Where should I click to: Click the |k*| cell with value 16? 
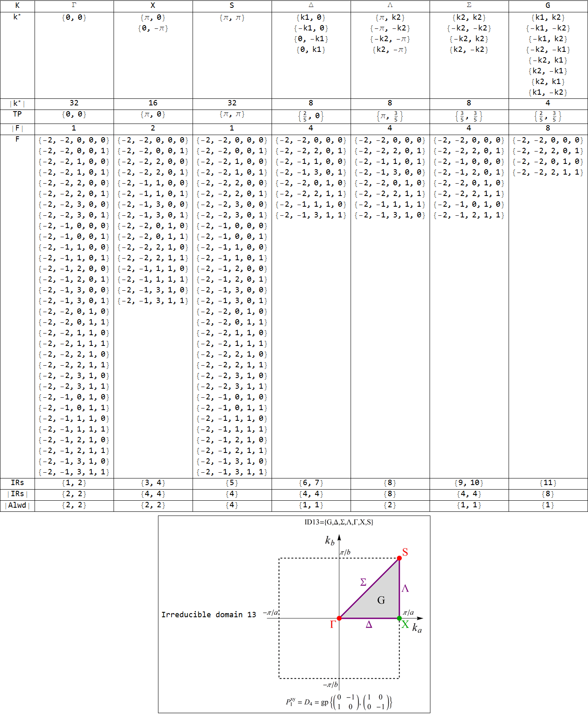(x=153, y=103)
